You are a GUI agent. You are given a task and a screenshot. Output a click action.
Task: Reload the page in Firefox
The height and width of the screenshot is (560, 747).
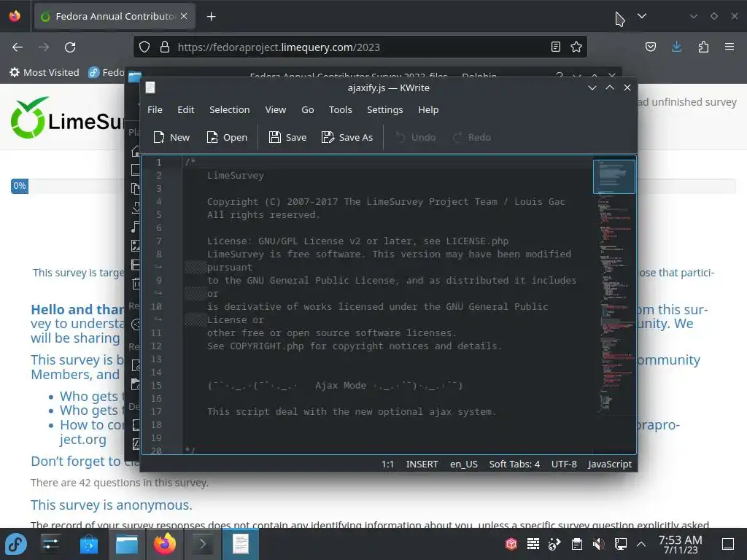point(70,47)
